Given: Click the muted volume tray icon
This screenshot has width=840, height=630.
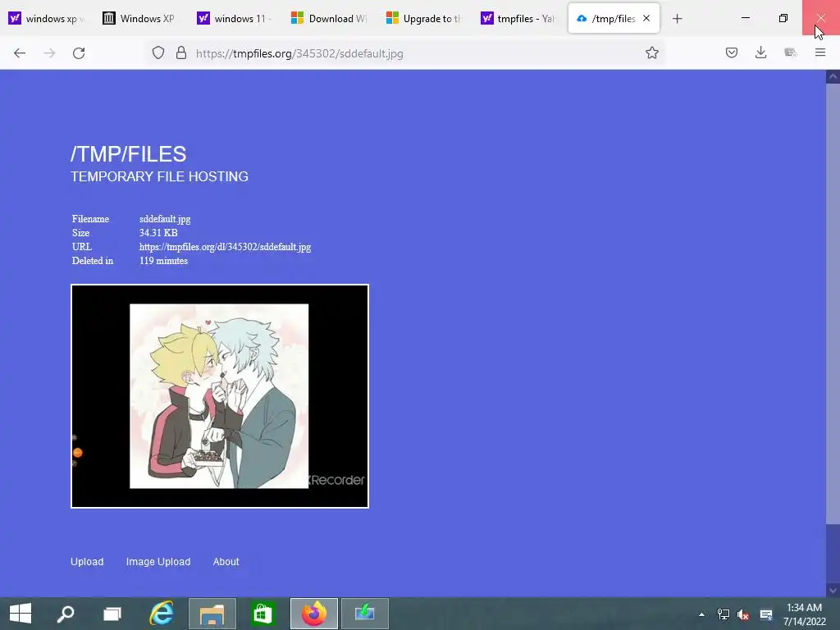Looking at the screenshot, I should point(743,614).
